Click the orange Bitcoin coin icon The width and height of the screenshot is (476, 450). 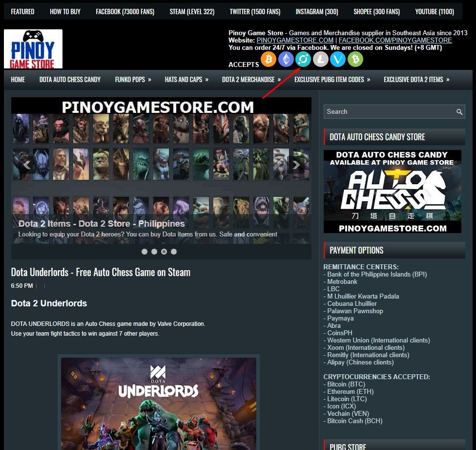(269, 59)
